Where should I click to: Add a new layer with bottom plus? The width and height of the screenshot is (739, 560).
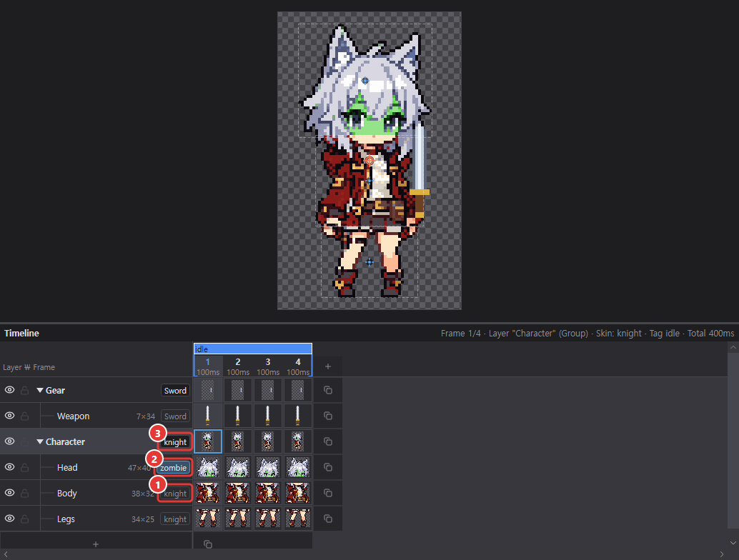point(96,544)
